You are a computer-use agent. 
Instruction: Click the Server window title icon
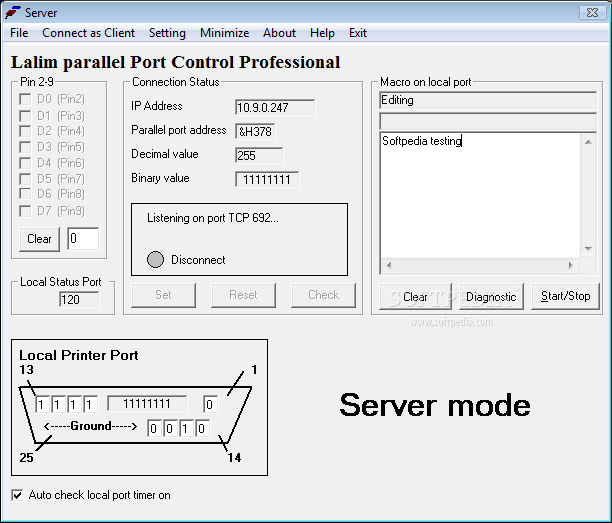click(12, 12)
